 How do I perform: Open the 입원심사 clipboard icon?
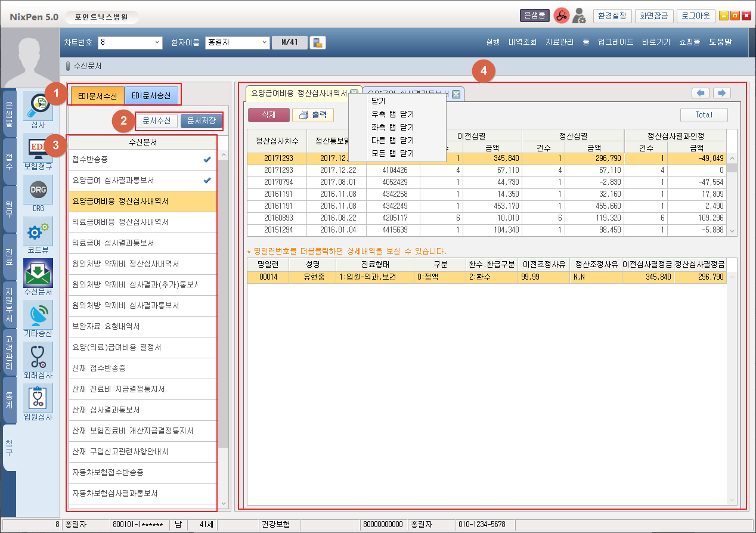38,398
